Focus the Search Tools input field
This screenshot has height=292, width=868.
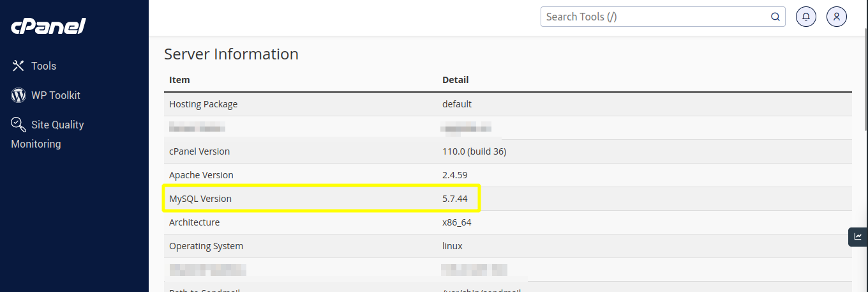(654, 17)
